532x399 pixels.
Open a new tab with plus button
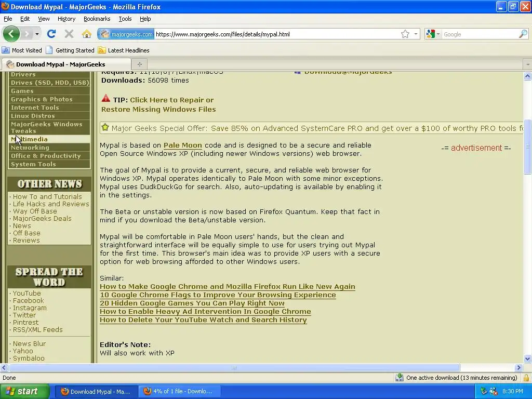[139, 64]
